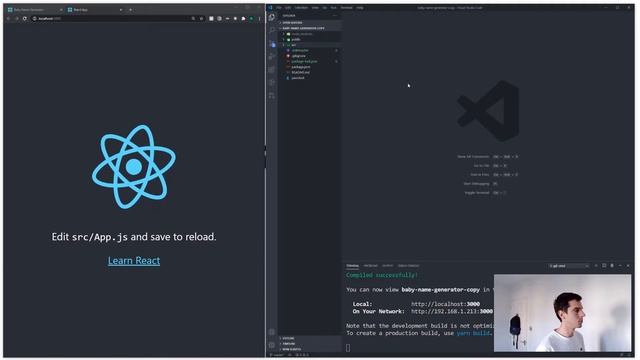Expand the TIMELINE section

click(x=310, y=344)
